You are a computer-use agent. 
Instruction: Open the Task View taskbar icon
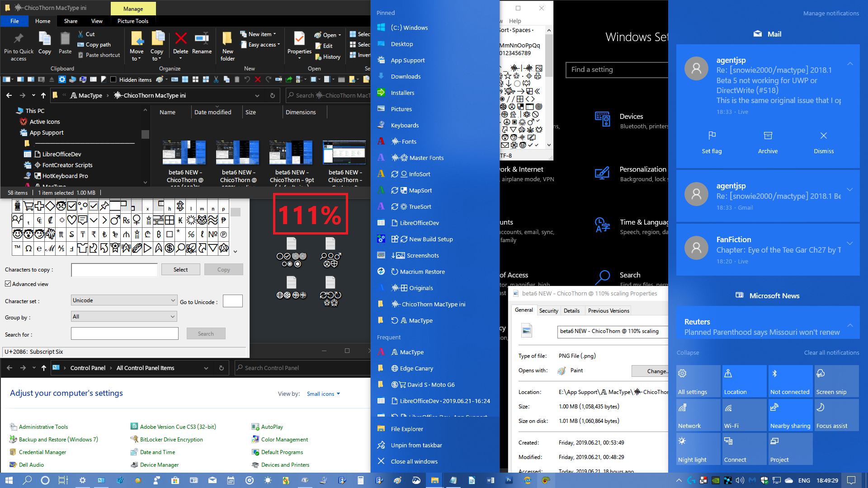[x=63, y=480]
